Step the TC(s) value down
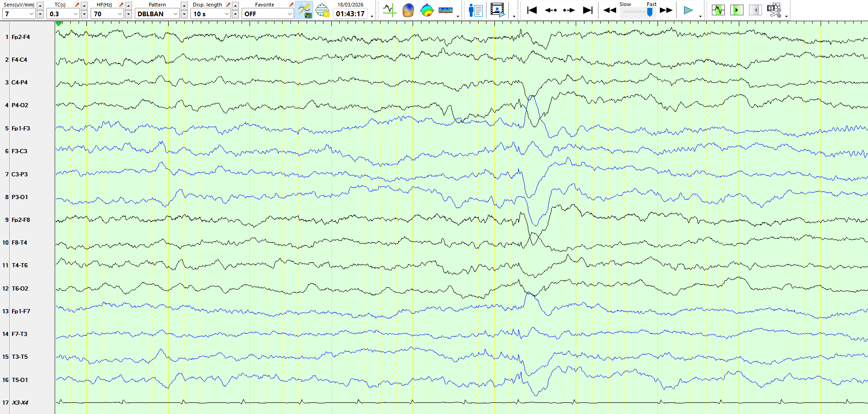This screenshot has height=414, width=868. pos(84,14)
